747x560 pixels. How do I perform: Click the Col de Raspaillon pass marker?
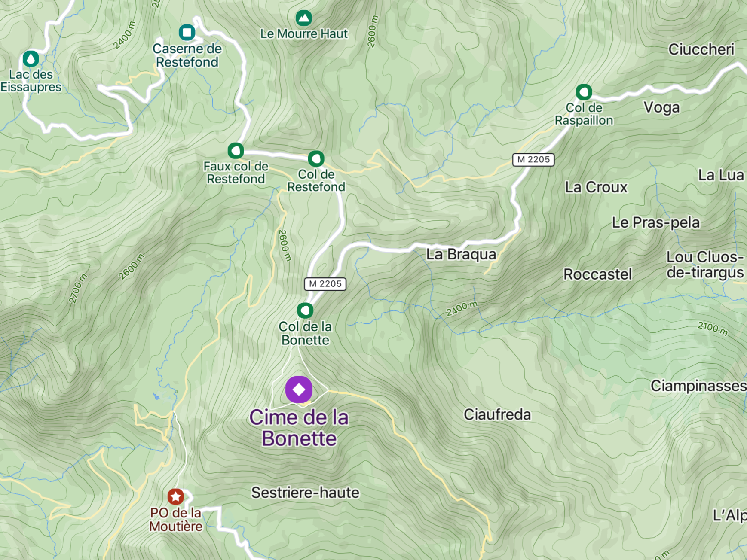(584, 91)
